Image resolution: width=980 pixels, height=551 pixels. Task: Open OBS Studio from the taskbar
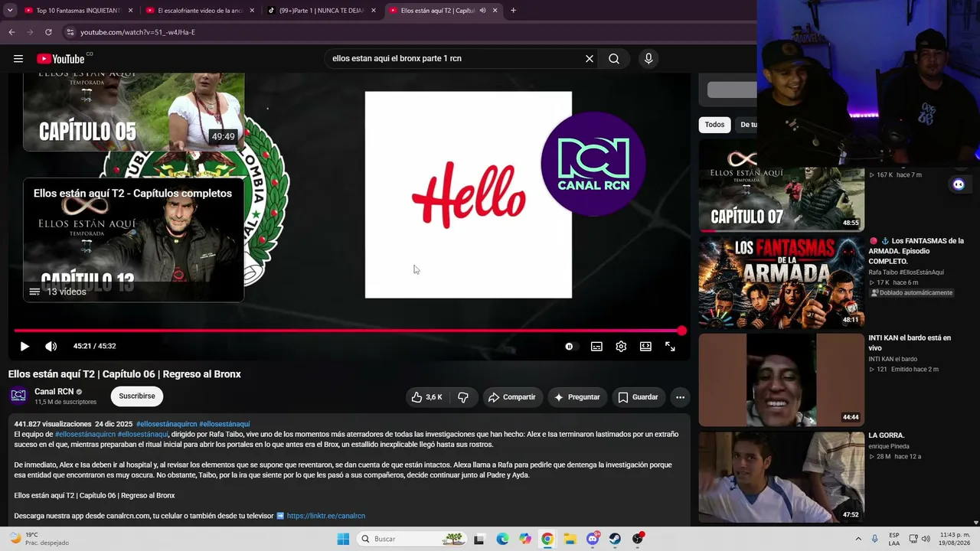pos(638,539)
